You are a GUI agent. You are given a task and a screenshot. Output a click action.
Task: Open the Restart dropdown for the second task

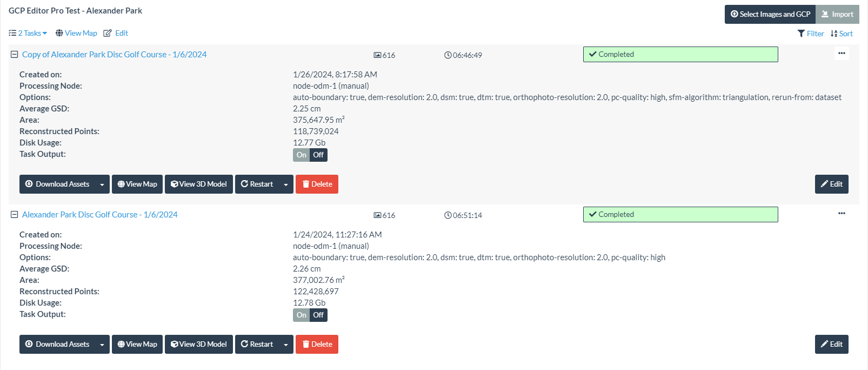coord(285,344)
